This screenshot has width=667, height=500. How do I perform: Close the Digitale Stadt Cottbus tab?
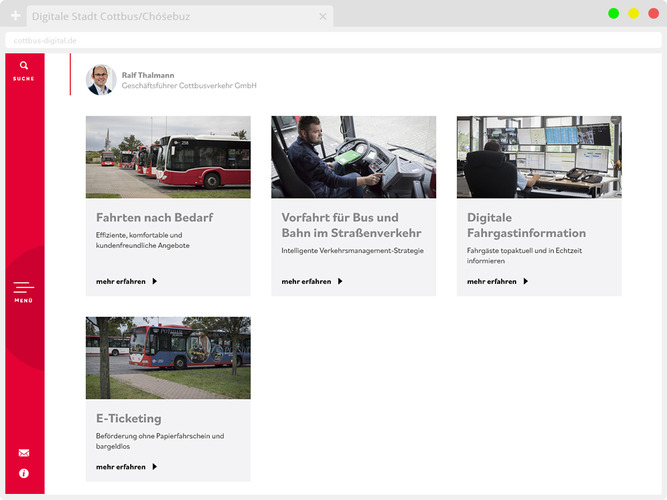pos(322,17)
